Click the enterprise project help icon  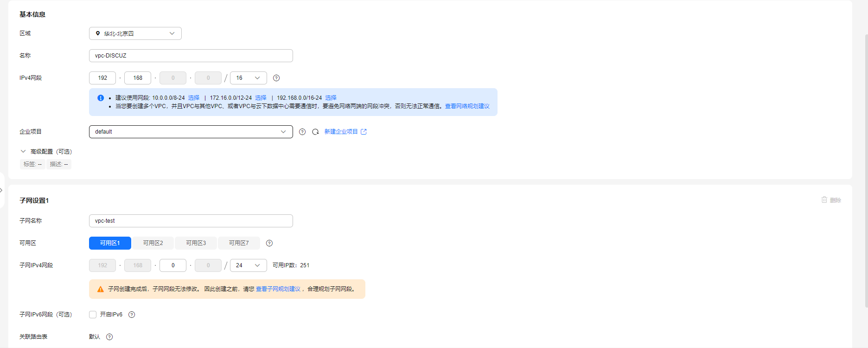[x=302, y=132]
